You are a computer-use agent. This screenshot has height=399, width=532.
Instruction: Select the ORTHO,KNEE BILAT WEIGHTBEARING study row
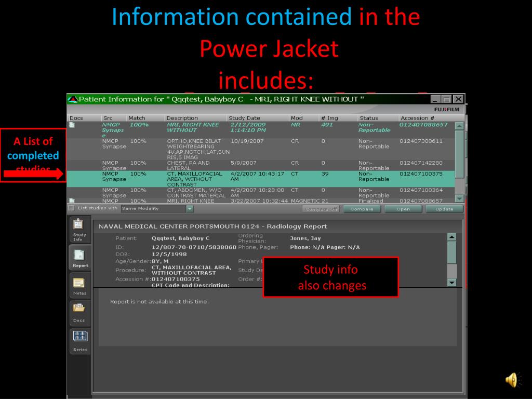tap(261, 149)
